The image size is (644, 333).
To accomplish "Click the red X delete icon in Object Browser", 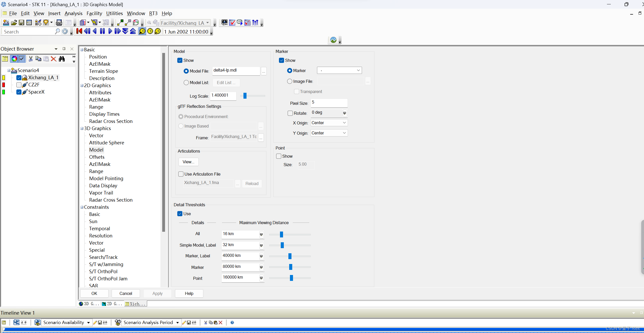I will pos(54,59).
